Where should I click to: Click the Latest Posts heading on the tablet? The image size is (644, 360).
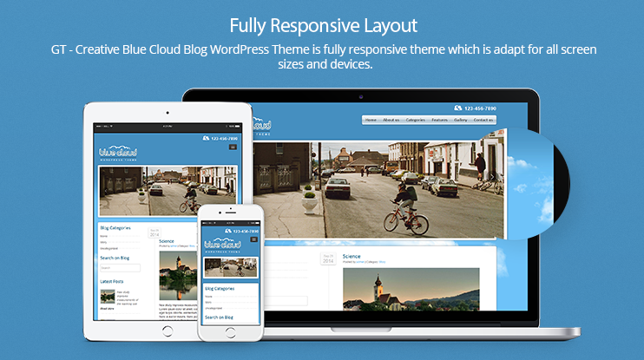tap(112, 282)
